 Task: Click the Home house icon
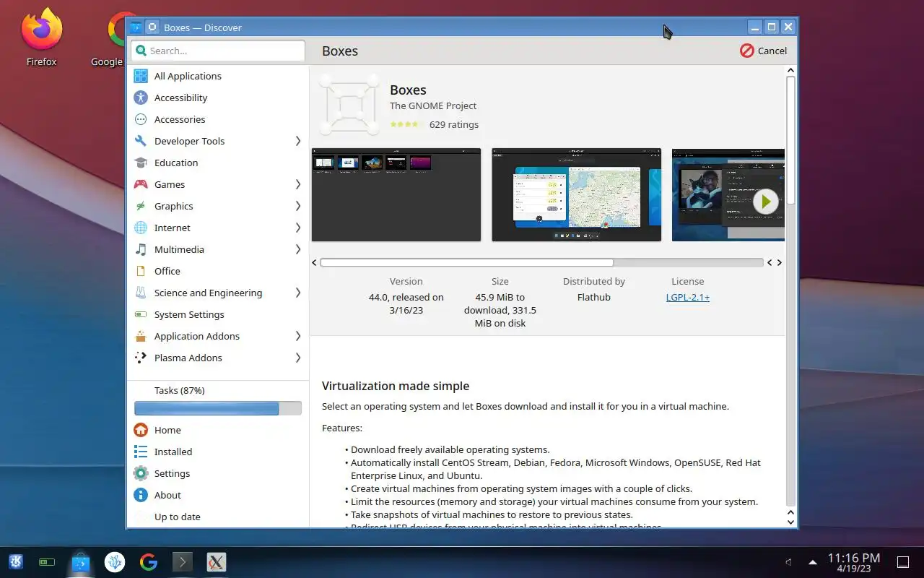141,430
